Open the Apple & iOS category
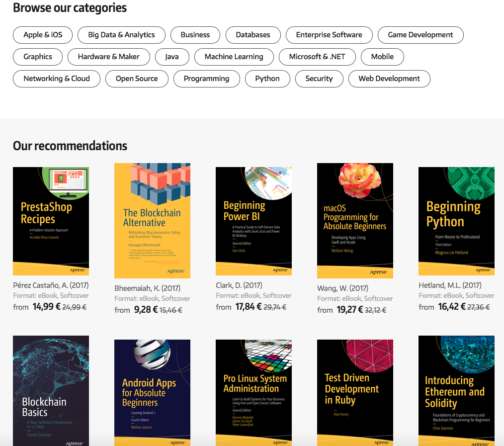The image size is (504, 446). point(43,35)
